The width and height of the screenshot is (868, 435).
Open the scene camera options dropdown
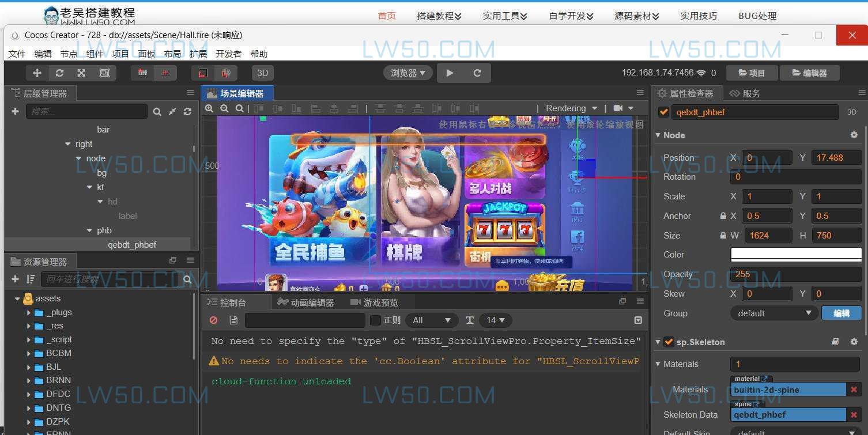point(624,108)
